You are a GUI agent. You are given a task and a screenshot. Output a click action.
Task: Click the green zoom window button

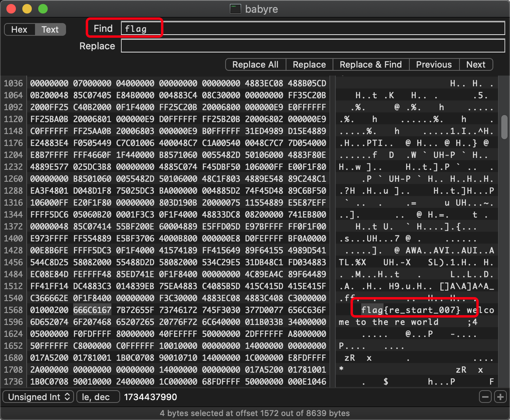tap(43, 9)
